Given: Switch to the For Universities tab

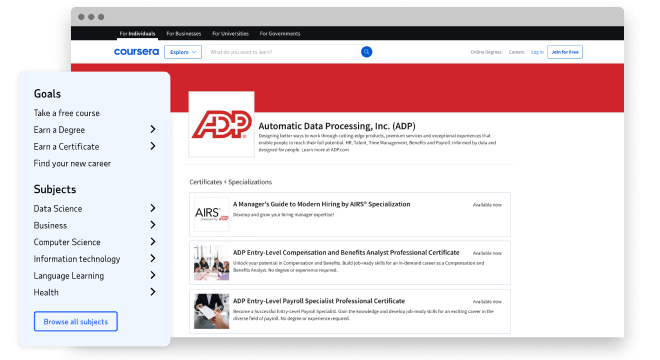Looking at the screenshot, I should pyautogui.click(x=230, y=34).
